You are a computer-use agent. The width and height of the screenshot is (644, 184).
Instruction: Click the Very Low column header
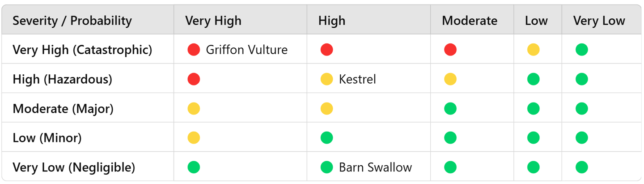pyautogui.click(x=599, y=21)
